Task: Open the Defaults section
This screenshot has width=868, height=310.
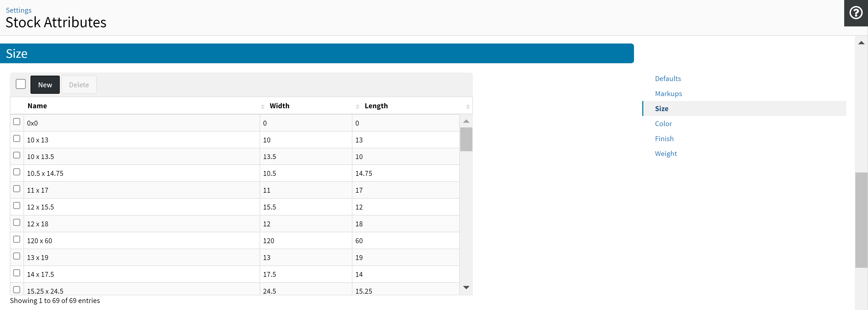Action: click(x=668, y=78)
